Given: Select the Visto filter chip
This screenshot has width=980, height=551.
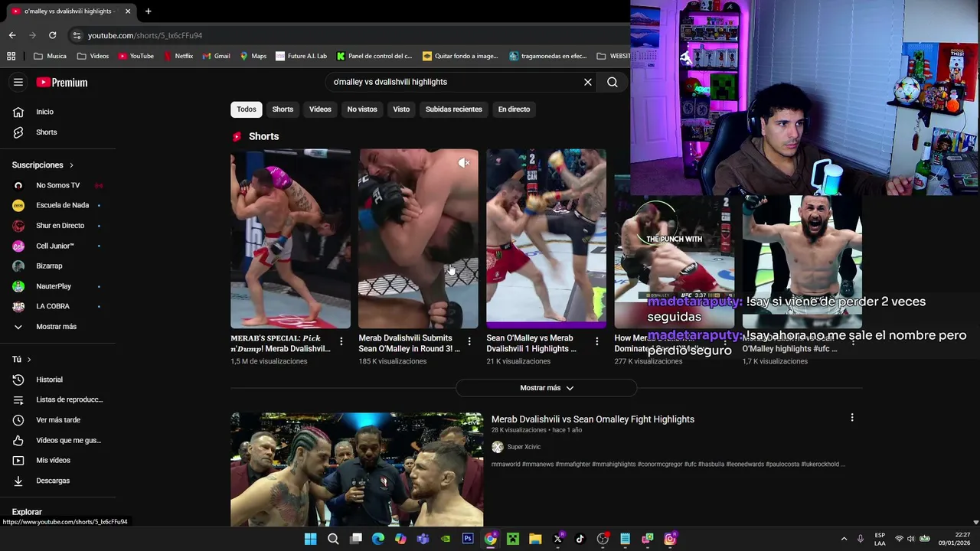Looking at the screenshot, I should click(401, 109).
